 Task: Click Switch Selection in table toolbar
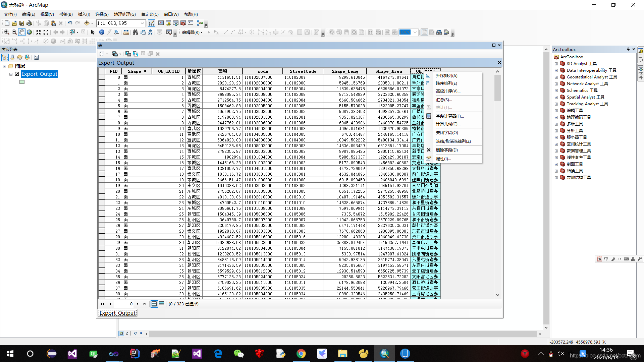click(136, 54)
